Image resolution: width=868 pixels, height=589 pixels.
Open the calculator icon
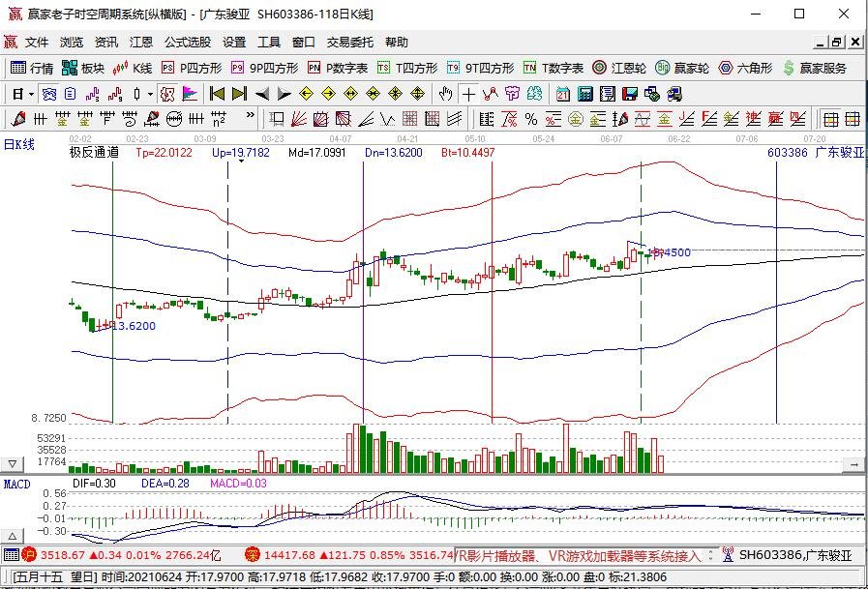tap(585, 94)
